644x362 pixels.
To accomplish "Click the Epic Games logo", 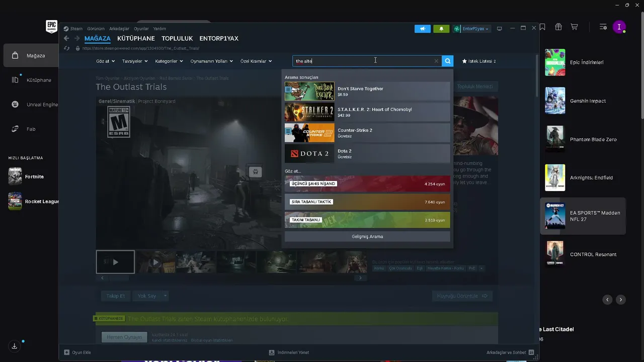I will [51, 27].
